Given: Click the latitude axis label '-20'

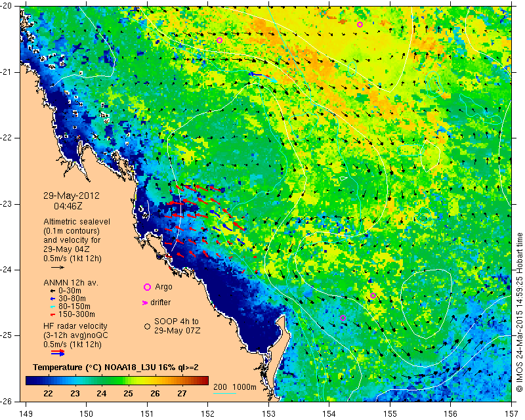Looking at the screenshot, I should [x=7, y=6].
